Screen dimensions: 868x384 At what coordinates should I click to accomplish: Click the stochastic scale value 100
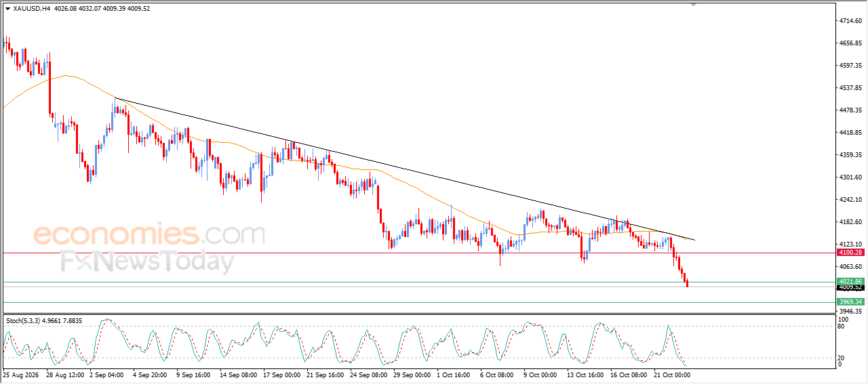click(844, 319)
